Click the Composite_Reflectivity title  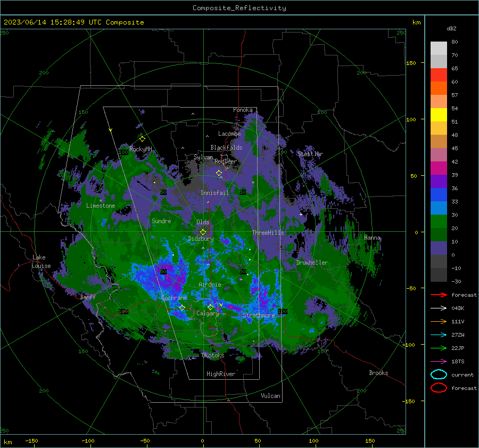(240, 8)
